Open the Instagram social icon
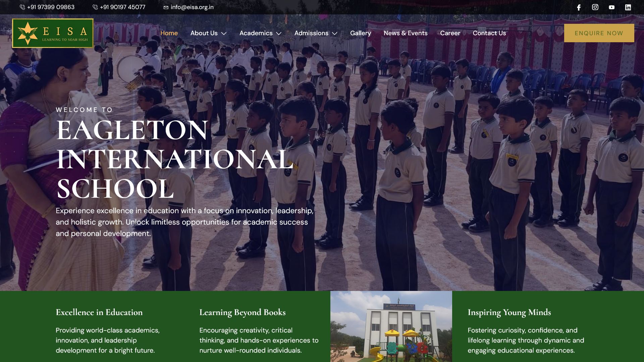Image resolution: width=644 pixels, height=362 pixels. (595, 7)
